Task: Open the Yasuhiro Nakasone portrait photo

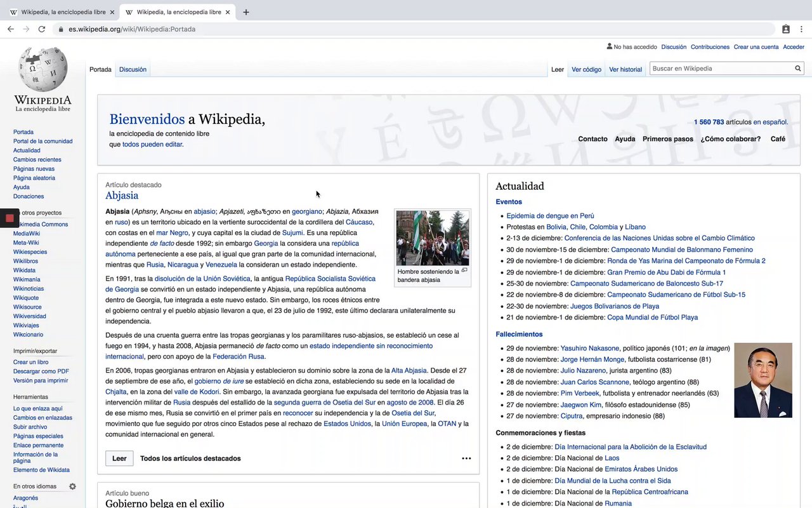Action: [763, 380]
